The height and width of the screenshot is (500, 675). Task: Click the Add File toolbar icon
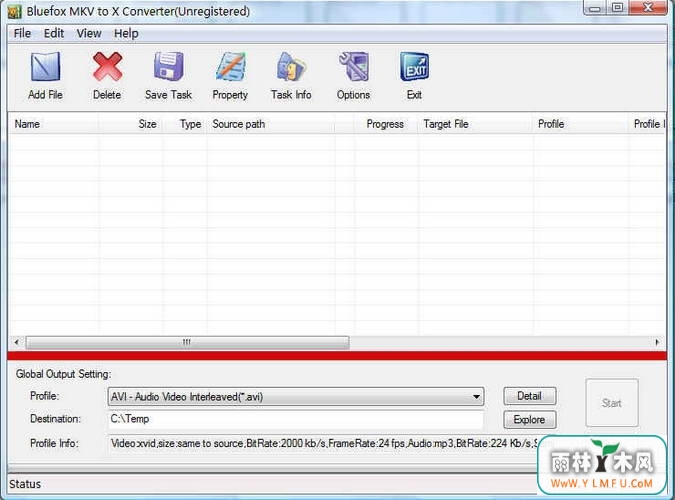tap(45, 67)
